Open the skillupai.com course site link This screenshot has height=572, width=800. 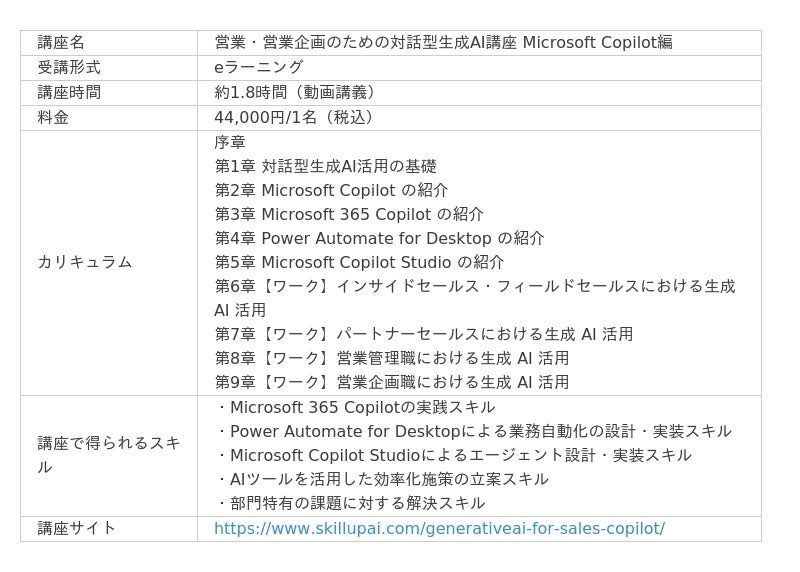point(439,528)
